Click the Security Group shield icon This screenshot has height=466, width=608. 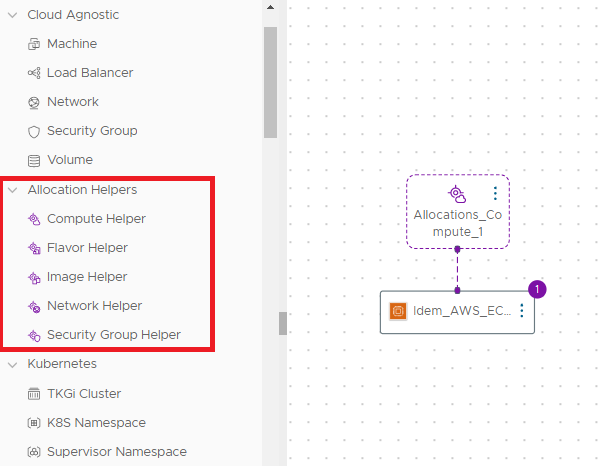click(34, 132)
